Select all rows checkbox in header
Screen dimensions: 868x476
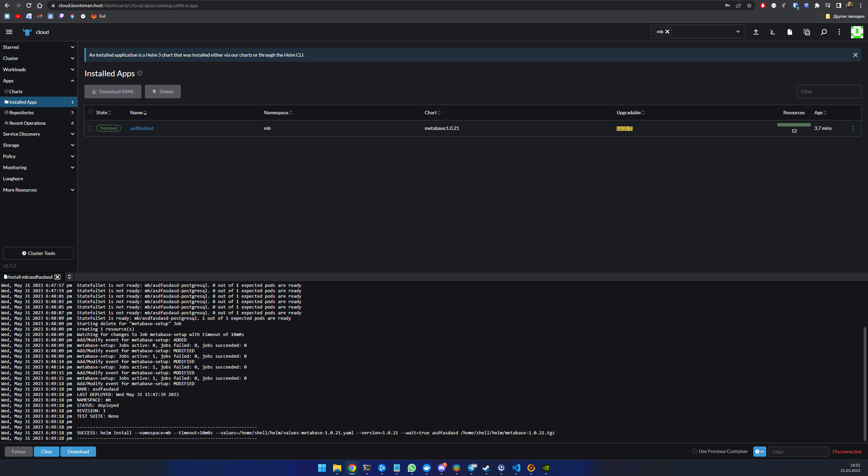tap(91, 112)
